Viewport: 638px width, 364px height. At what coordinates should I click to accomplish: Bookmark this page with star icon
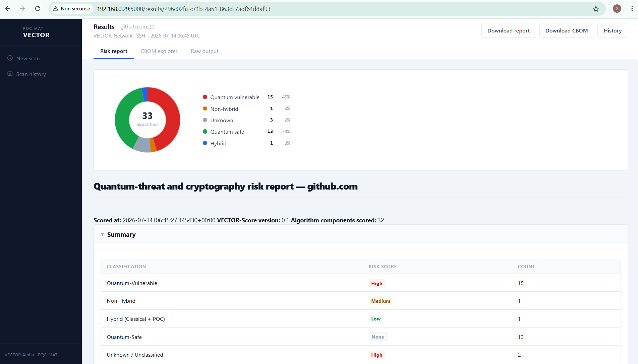(596, 9)
